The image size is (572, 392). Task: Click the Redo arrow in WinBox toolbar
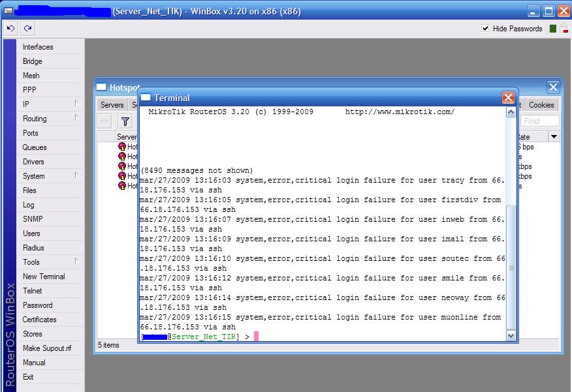(27, 29)
